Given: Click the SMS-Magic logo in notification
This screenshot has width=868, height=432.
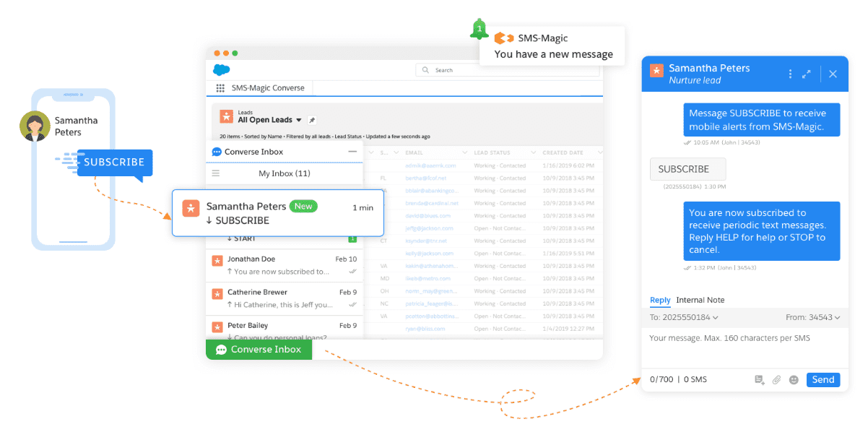Looking at the screenshot, I should coord(504,38).
